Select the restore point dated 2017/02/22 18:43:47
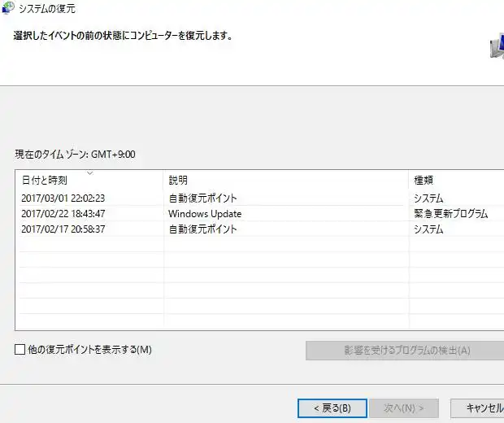Image resolution: width=504 pixels, height=423 pixels. pyautogui.click(x=259, y=214)
